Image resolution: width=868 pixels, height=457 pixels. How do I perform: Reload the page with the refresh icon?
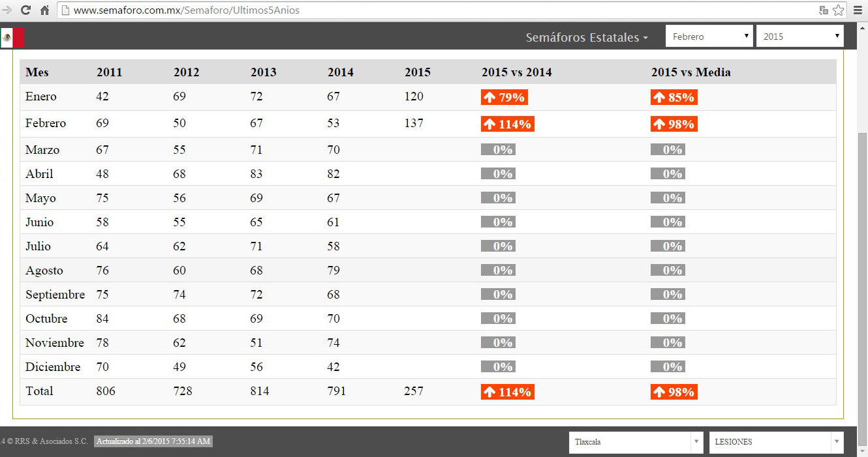(26, 10)
